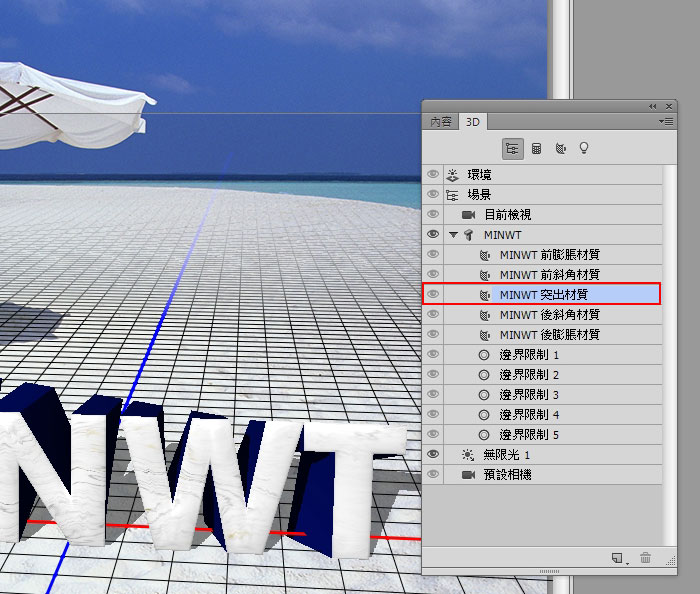Hide the 無限光 1 light
Viewport: 700px width, 594px height.
[x=433, y=455]
